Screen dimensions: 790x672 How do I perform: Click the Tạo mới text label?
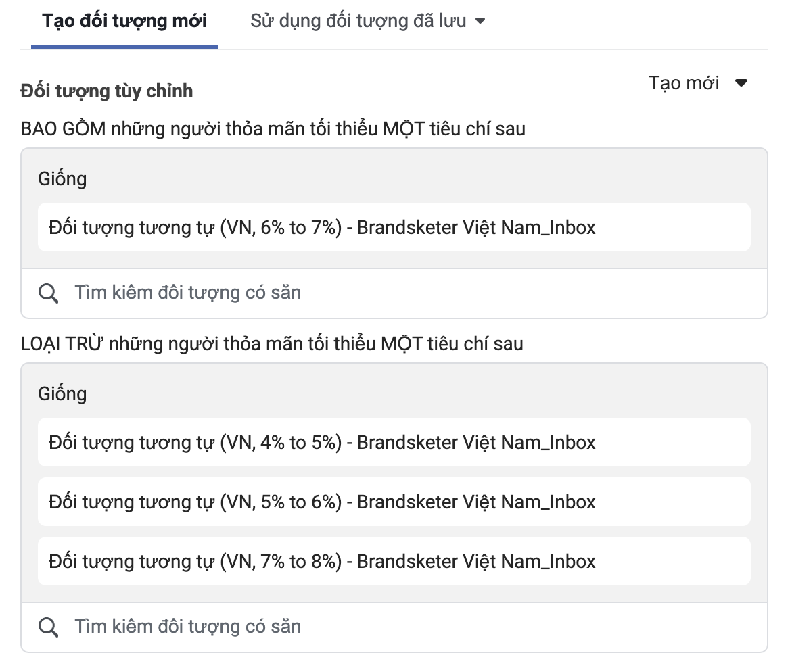tap(684, 83)
